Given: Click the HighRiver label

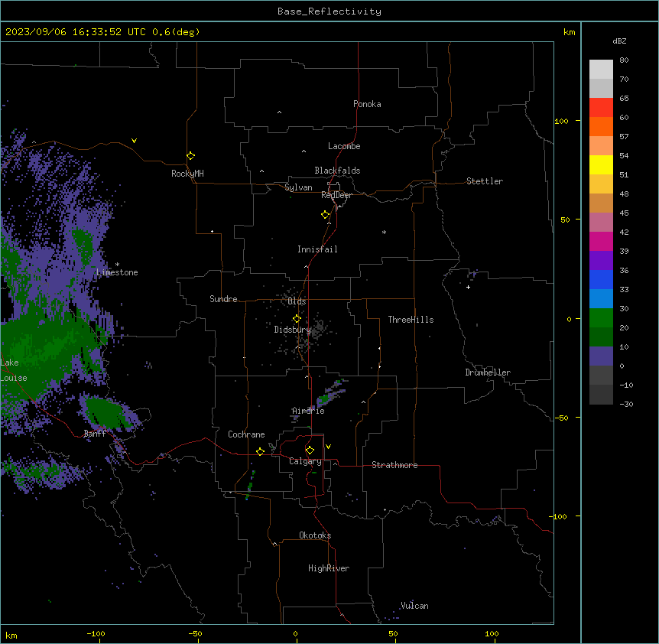Looking at the screenshot, I should (x=329, y=568).
